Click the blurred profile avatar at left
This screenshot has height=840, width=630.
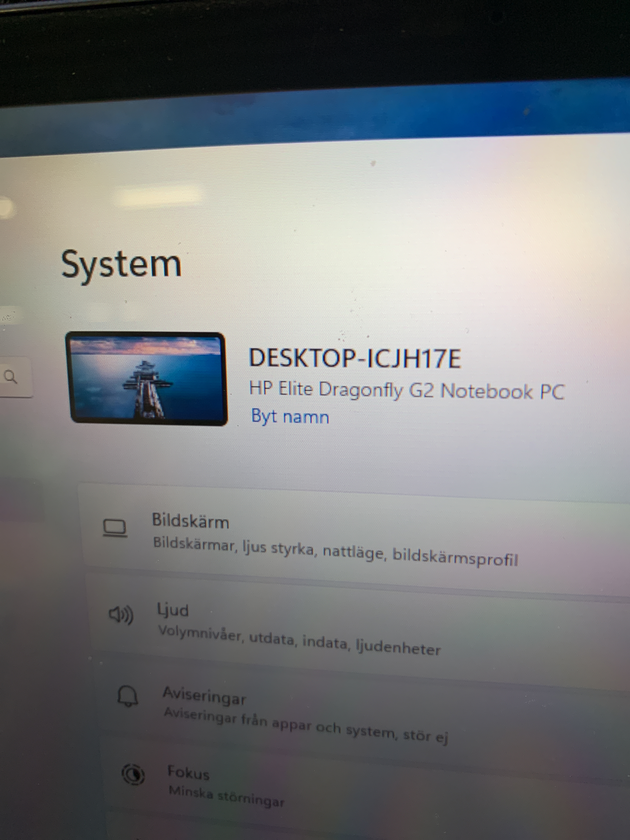(6, 208)
